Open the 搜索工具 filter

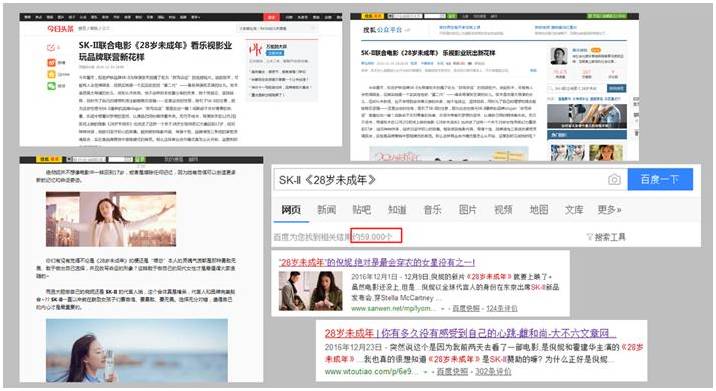606,237
